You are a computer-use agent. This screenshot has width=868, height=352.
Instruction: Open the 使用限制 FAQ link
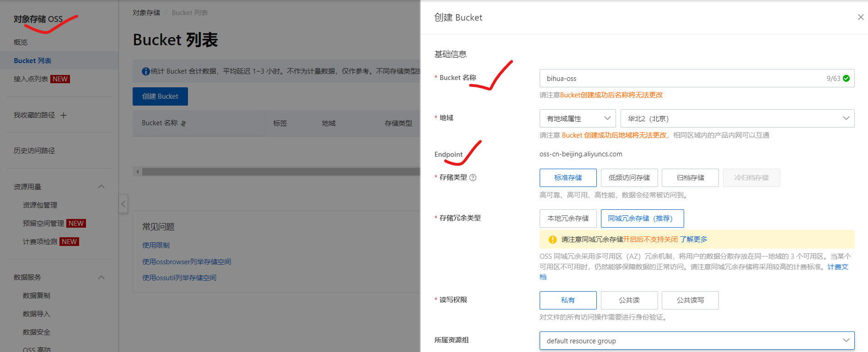(156, 245)
